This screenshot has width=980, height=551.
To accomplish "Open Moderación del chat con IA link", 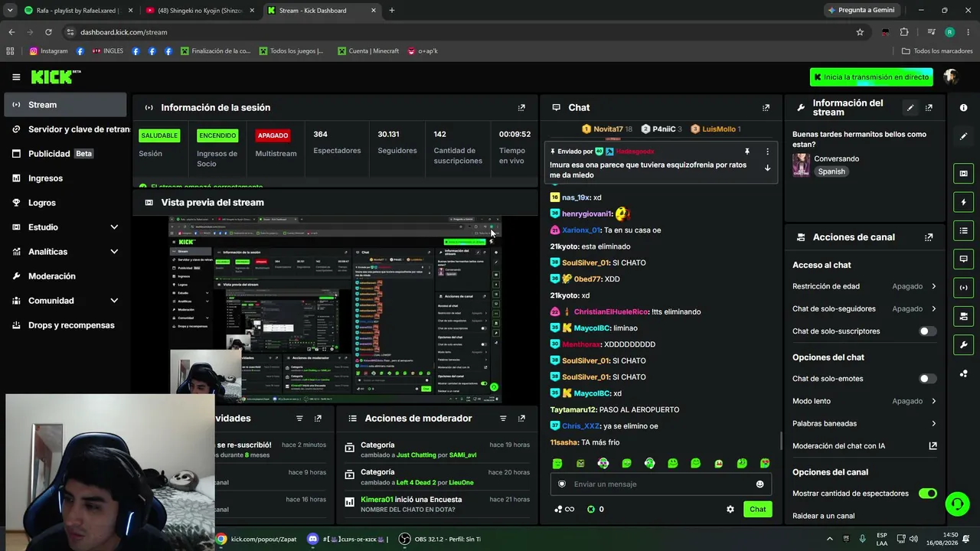I will pos(864,446).
